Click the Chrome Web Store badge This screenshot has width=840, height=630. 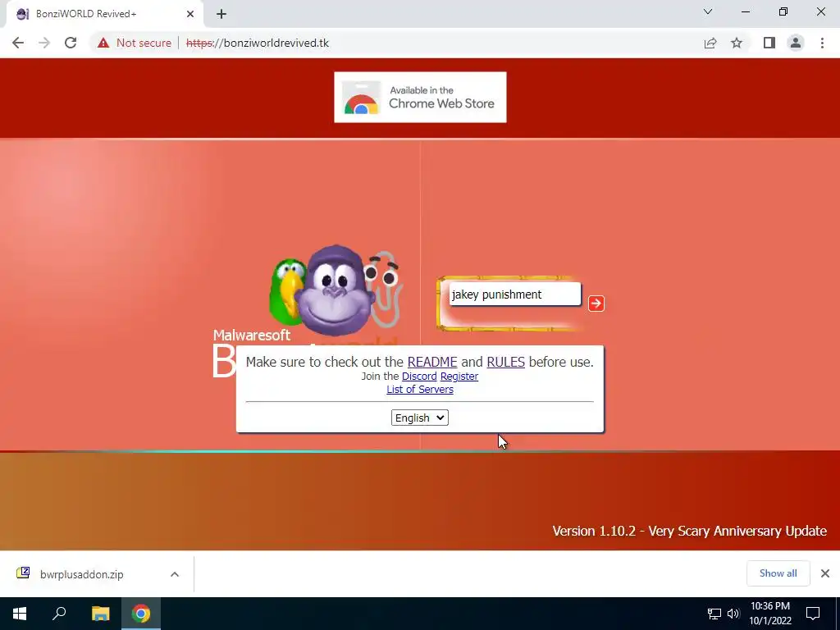point(420,97)
